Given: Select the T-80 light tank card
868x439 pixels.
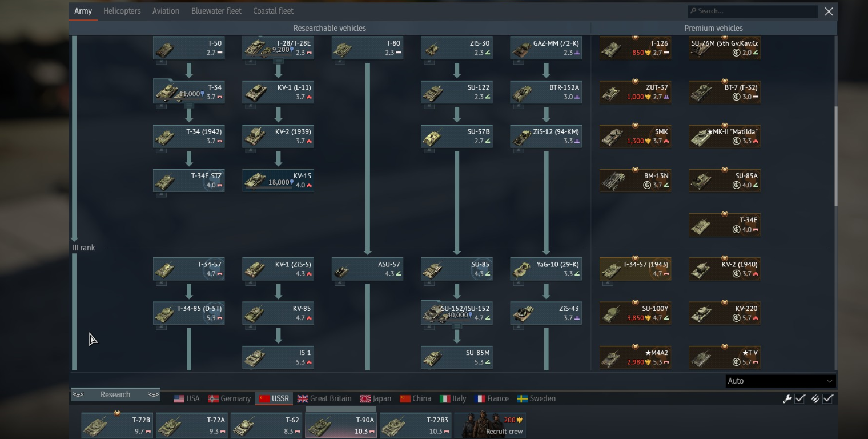Looking at the screenshot, I should click(367, 48).
